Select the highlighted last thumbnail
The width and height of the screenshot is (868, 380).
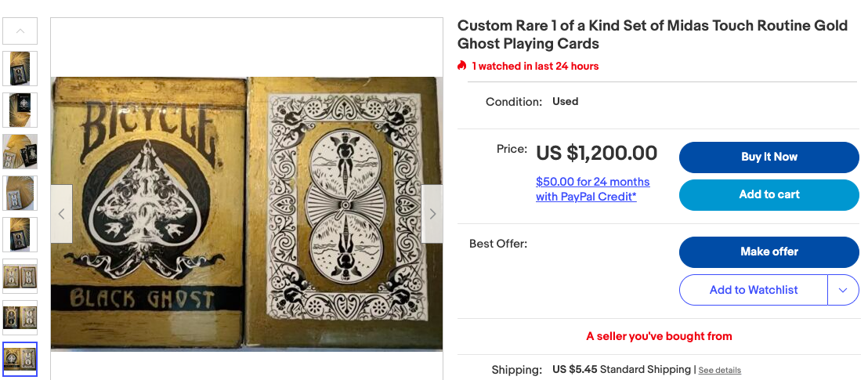click(x=20, y=359)
